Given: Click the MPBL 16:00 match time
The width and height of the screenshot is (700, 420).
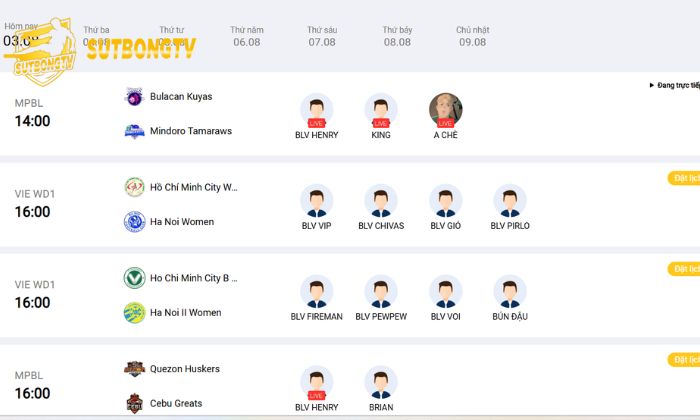Looking at the screenshot, I should click(32, 393).
